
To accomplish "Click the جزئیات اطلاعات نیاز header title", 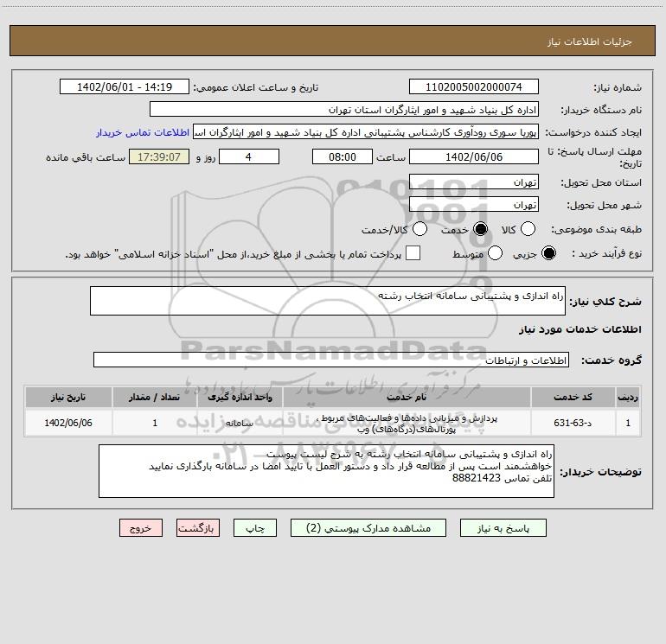I will [x=589, y=41].
